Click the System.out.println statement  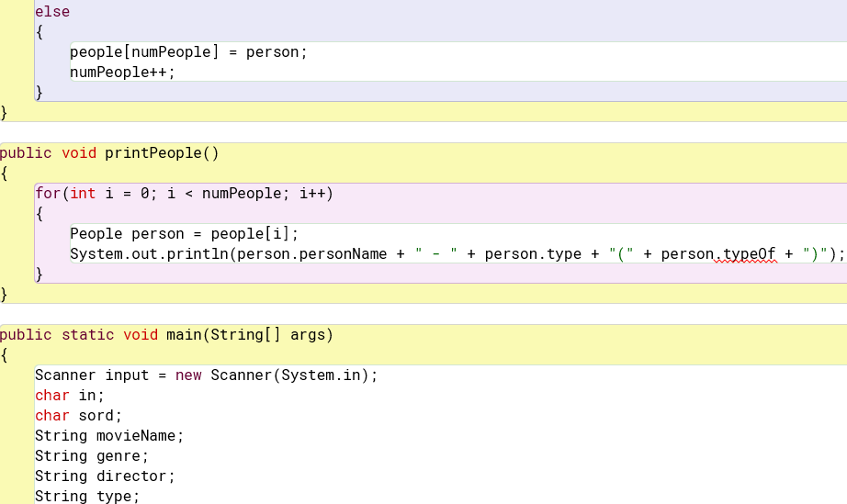[457, 254]
